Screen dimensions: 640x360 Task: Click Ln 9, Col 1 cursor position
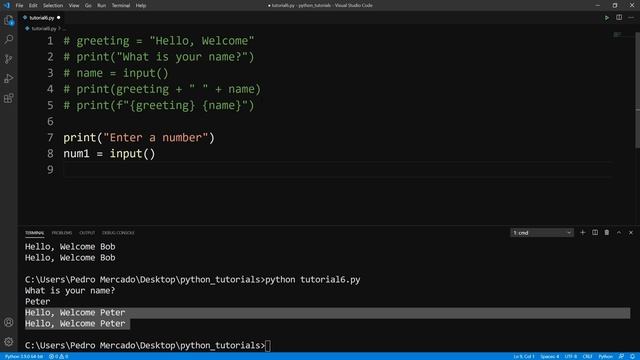click(x=524, y=356)
